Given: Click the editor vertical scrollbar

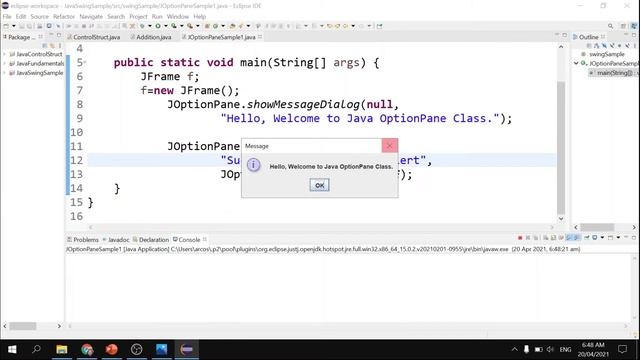Looking at the screenshot, I should [561, 147].
